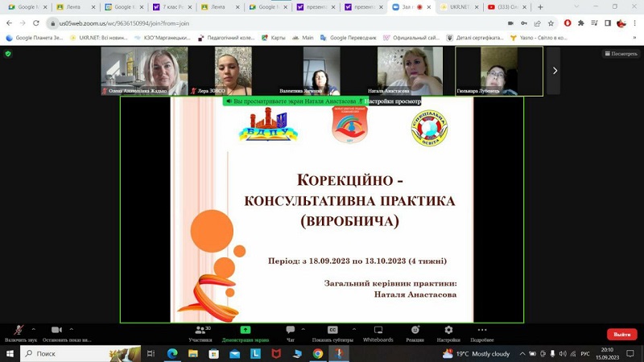Open Windows Start menu
644x362 pixels.
coord(10,353)
